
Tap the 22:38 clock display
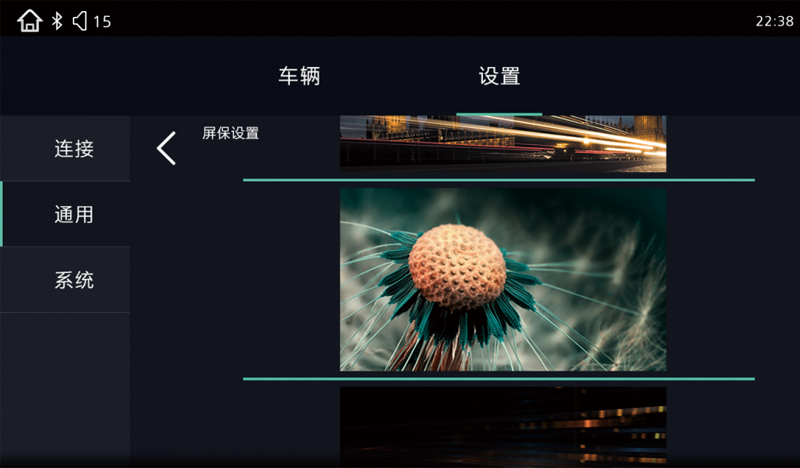pyautogui.click(x=774, y=21)
